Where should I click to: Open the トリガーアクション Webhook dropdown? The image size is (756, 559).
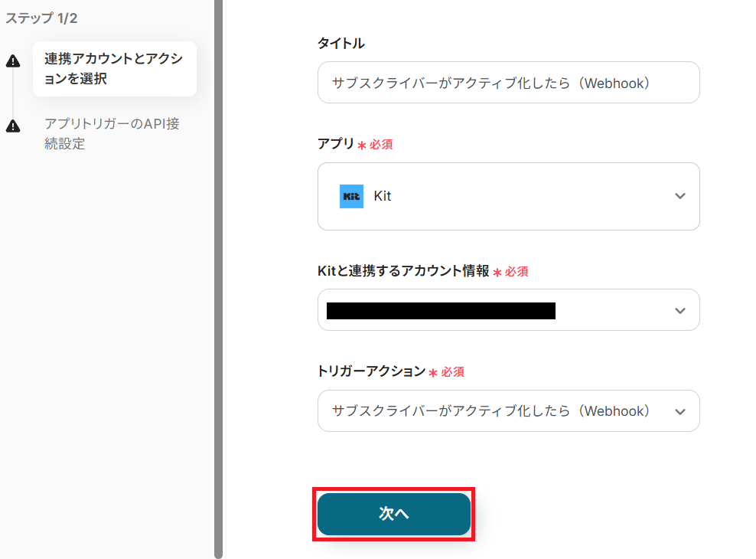point(508,411)
